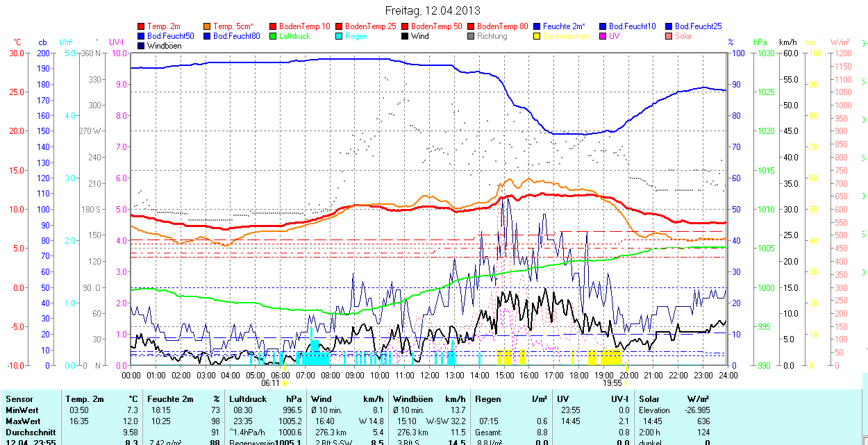This screenshot has height=445, width=868.
Task: Click the 'Sonnenschein' legend label
Action: [567, 36]
